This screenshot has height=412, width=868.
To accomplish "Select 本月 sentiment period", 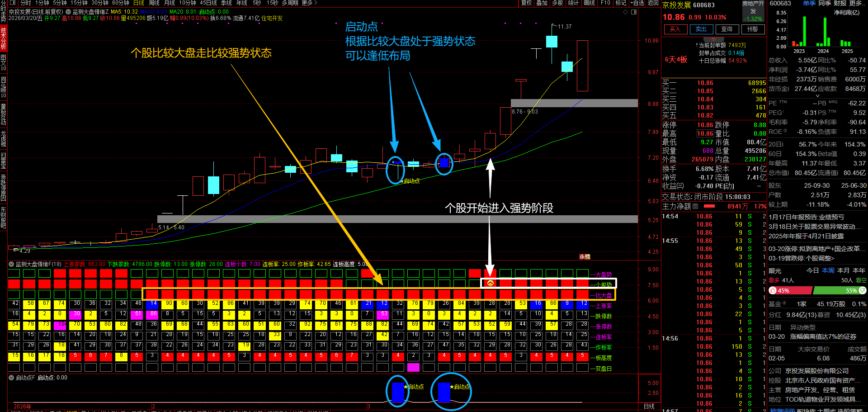I will (844, 270).
